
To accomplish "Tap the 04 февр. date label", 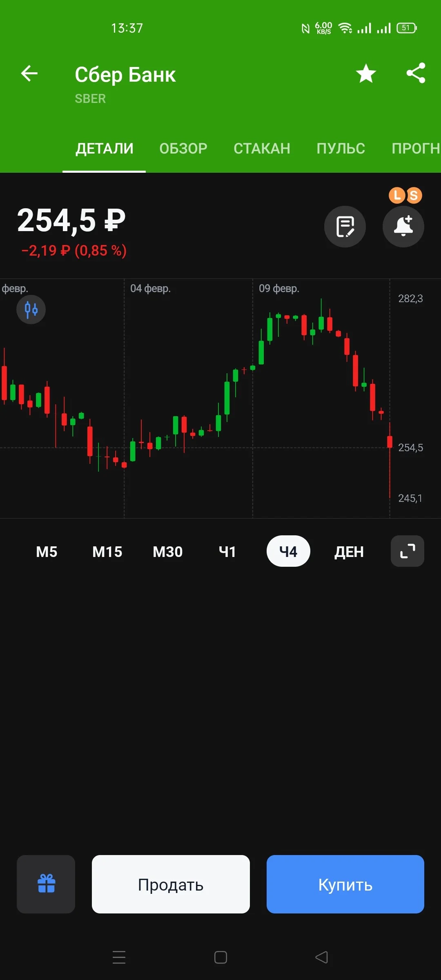I will (x=150, y=289).
